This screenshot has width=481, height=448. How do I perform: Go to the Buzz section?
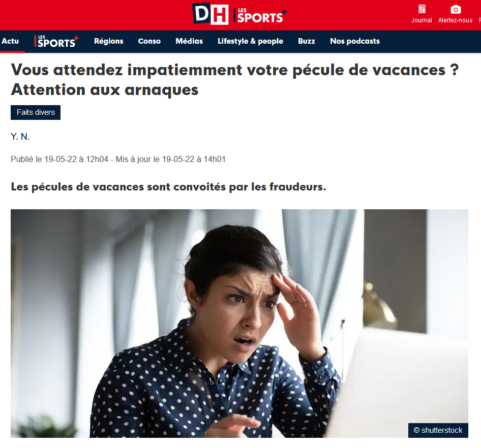coord(307,41)
